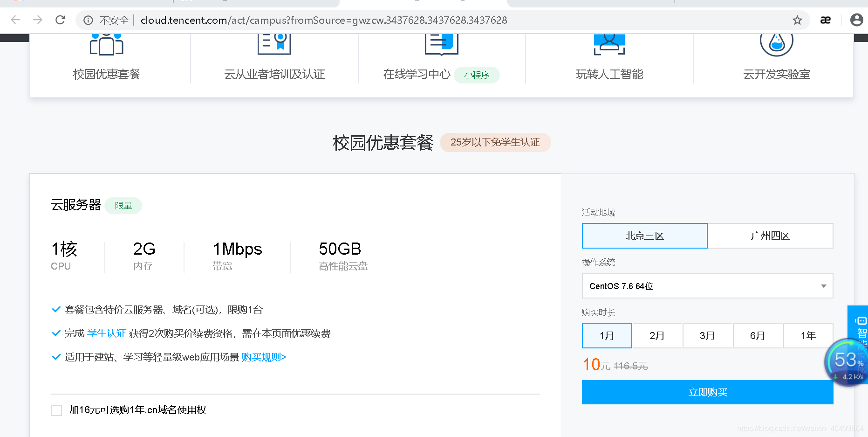Click the 不安全 security warning text
The image size is (868, 437).
tap(114, 21)
